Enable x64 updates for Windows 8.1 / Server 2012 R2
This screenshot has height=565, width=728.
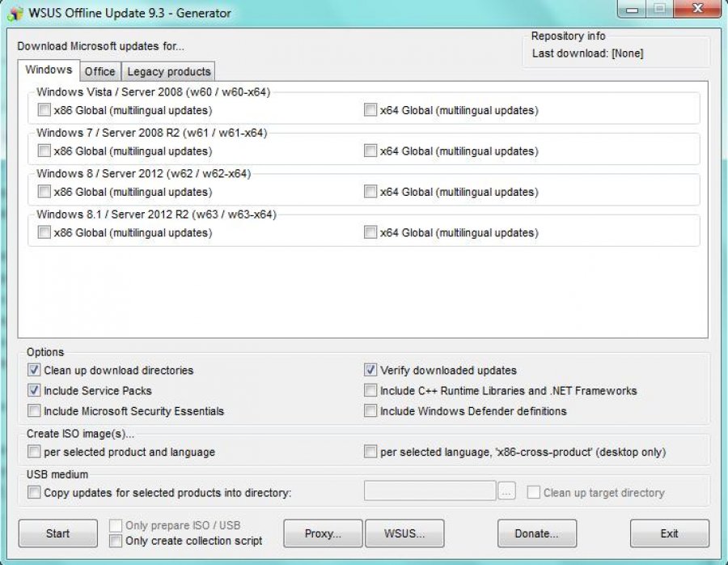[x=370, y=232]
